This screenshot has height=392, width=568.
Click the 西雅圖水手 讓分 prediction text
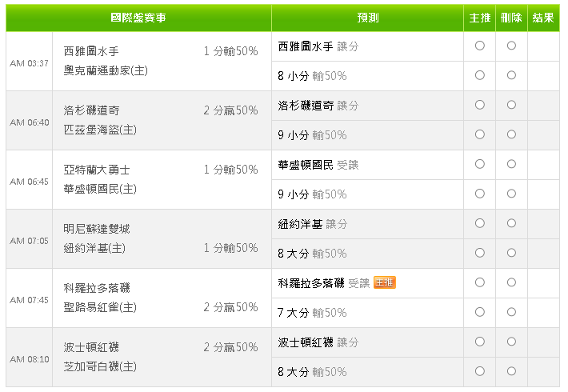click(x=318, y=46)
